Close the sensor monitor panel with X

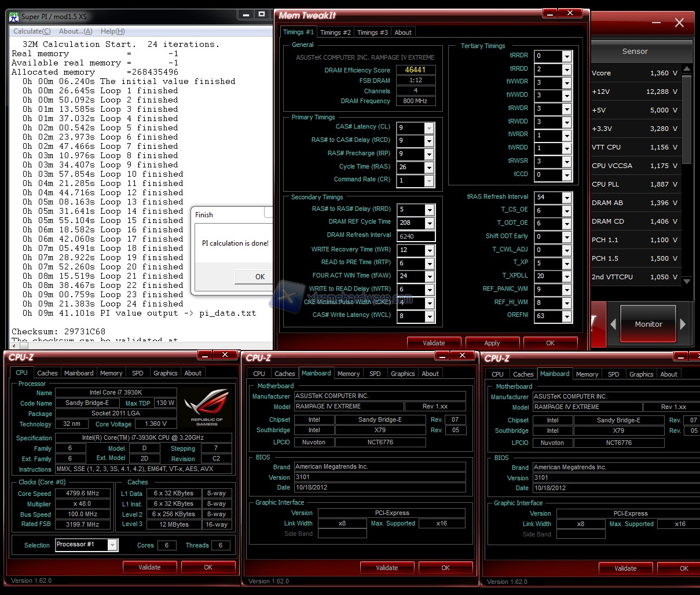click(x=679, y=23)
